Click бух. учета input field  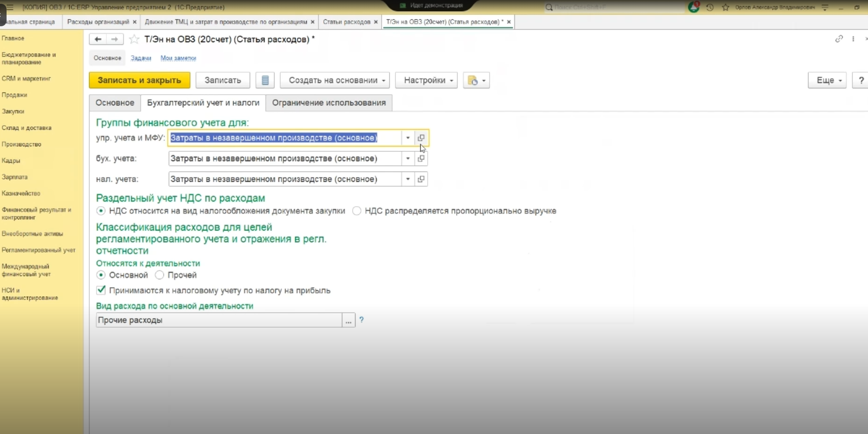pos(285,158)
